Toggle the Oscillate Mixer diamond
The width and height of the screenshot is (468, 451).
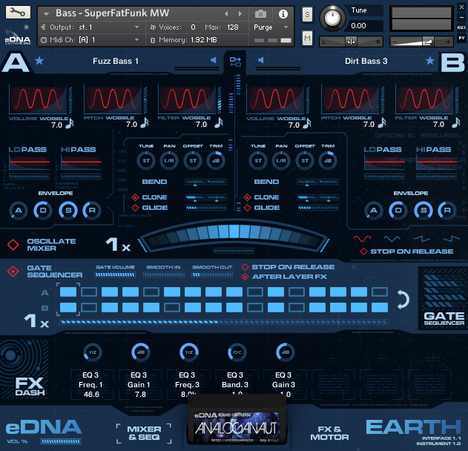tap(13, 245)
